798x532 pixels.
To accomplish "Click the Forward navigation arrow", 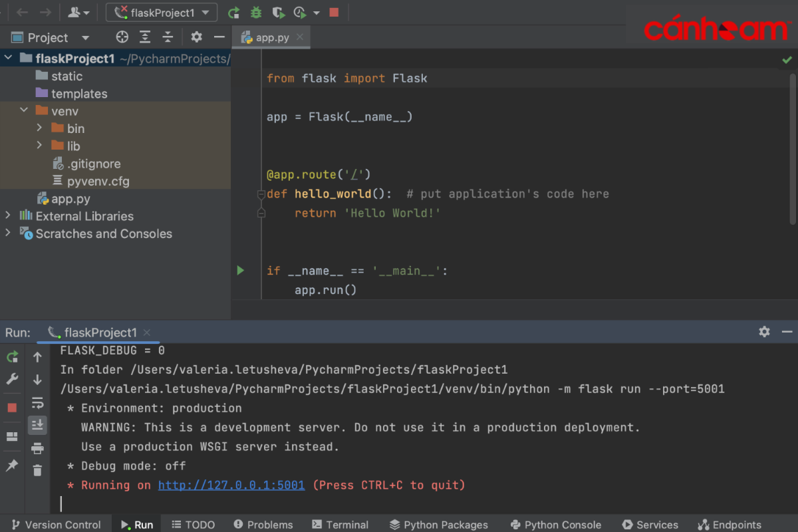I will pos(45,12).
